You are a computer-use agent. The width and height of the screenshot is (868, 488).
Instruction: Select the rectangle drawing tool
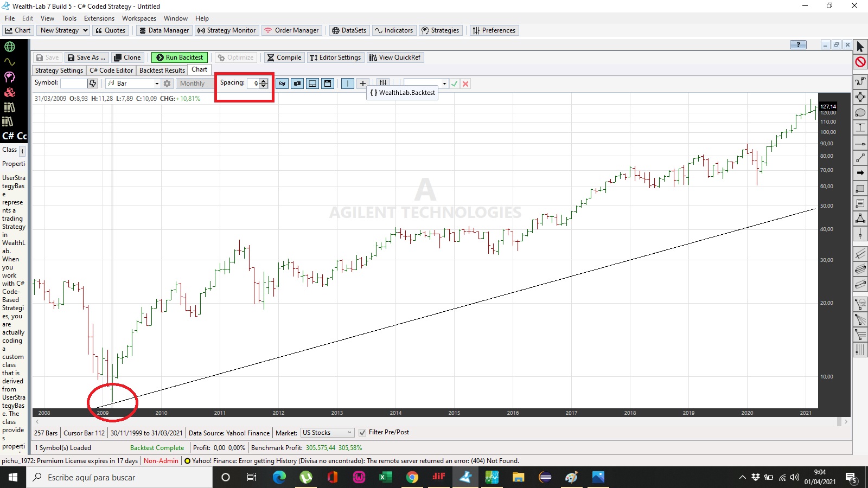click(860, 189)
